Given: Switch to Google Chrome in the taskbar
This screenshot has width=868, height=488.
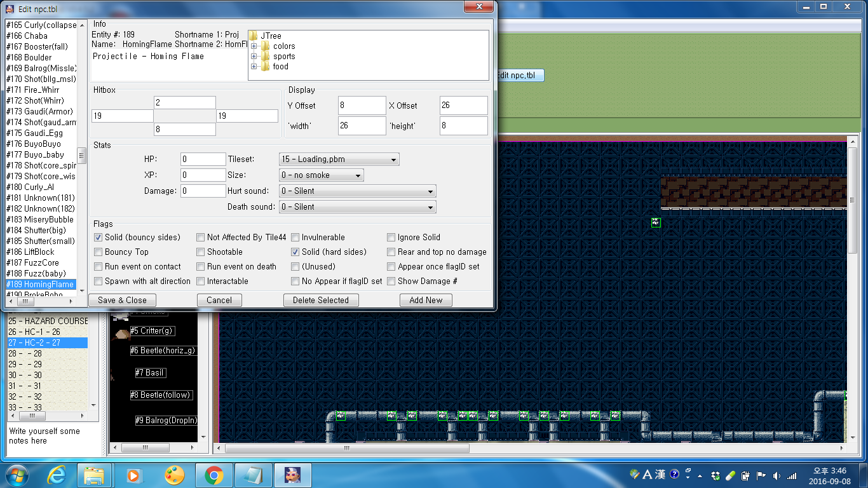Looking at the screenshot, I should click(214, 475).
